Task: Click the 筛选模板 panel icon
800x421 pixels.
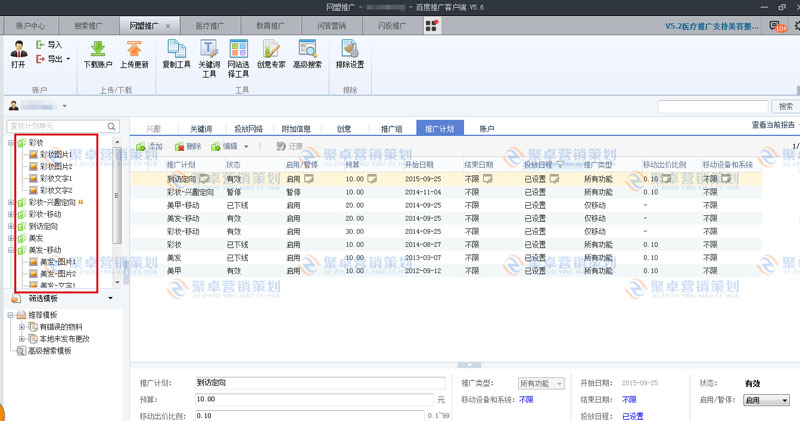Action: point(16,298)
